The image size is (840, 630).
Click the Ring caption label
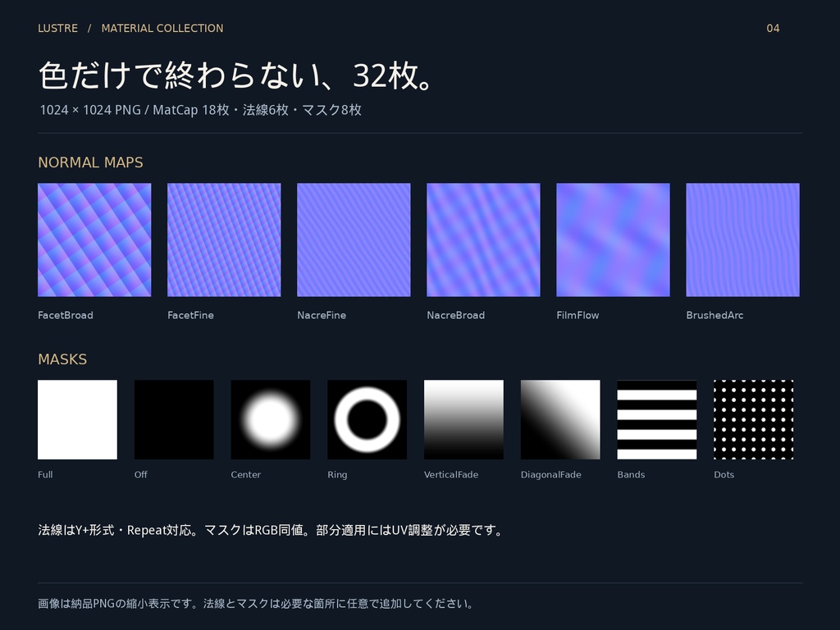tap(337, 475)
